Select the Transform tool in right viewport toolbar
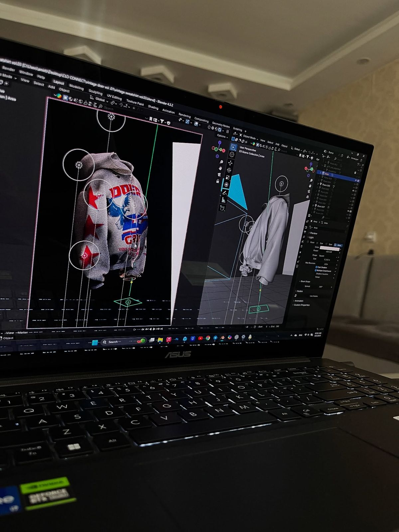The height and width of the screenshot is (532, 399). tap(226, 185)
